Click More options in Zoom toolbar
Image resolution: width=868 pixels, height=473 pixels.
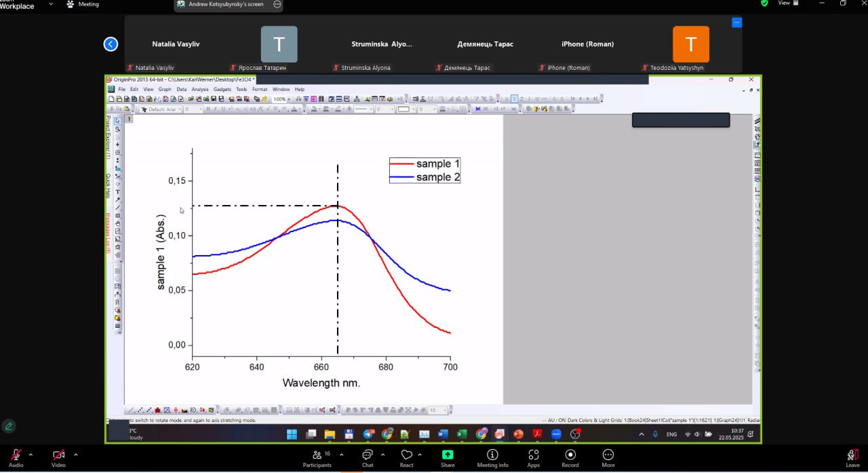(608, 458)
